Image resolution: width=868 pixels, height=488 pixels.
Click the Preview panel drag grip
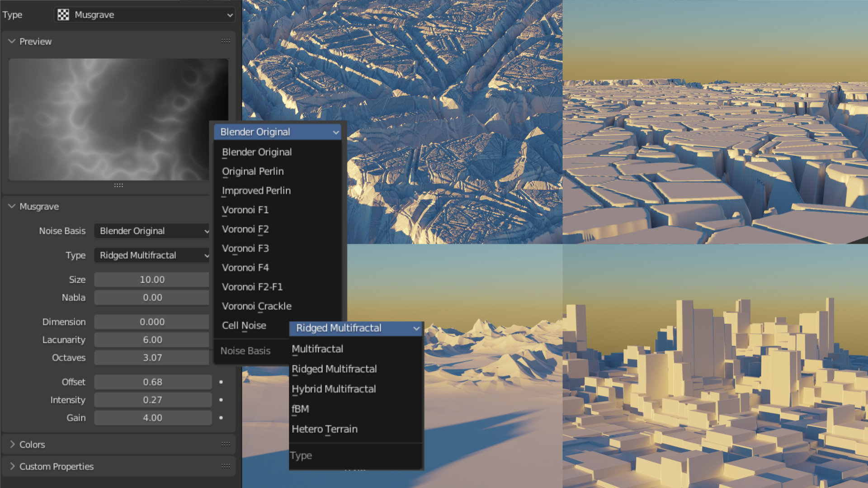click(x=226, y=41)
